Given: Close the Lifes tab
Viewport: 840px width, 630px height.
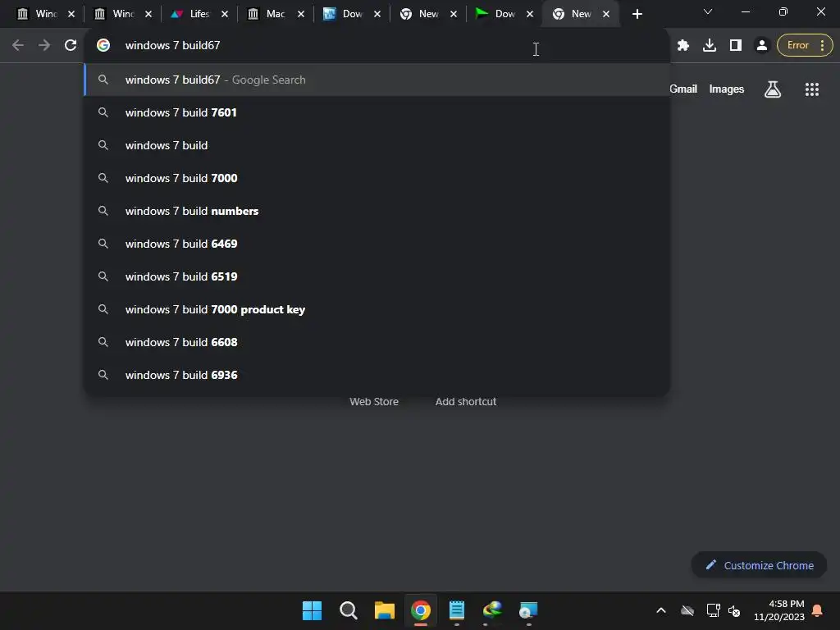Looking at the screenshot, I should coord(225,14).
